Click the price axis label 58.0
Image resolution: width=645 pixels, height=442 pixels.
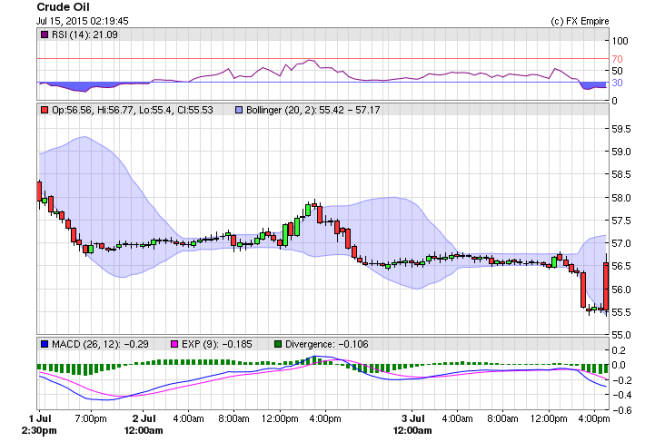point(621,198)
